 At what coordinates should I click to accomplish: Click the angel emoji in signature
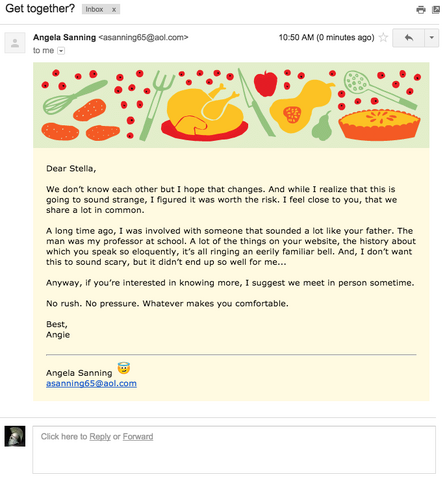point(124,368)
